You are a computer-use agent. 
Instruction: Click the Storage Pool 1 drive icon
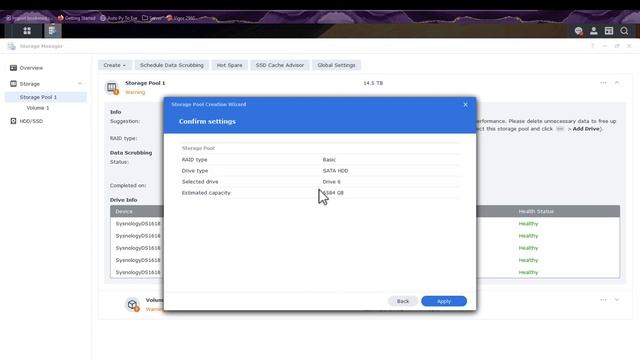click(112, 87)
